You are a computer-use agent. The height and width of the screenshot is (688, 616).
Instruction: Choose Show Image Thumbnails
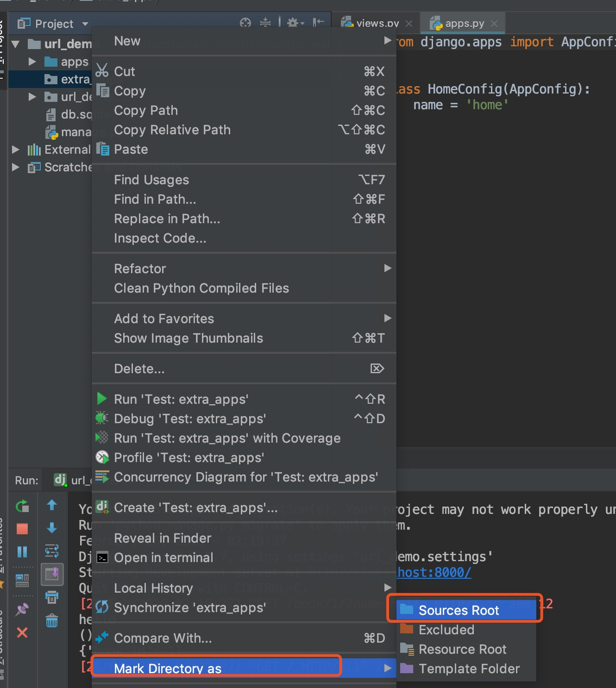244,338
